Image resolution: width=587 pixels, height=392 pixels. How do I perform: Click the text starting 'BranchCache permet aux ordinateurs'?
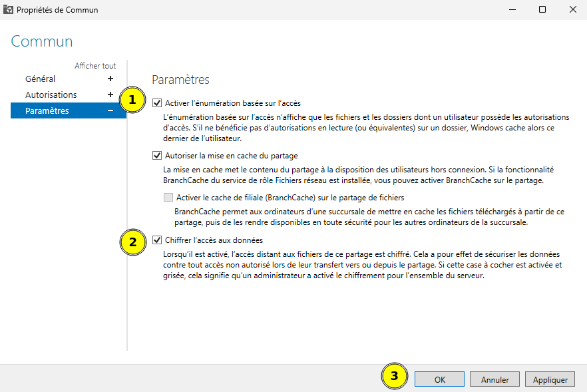369,217
